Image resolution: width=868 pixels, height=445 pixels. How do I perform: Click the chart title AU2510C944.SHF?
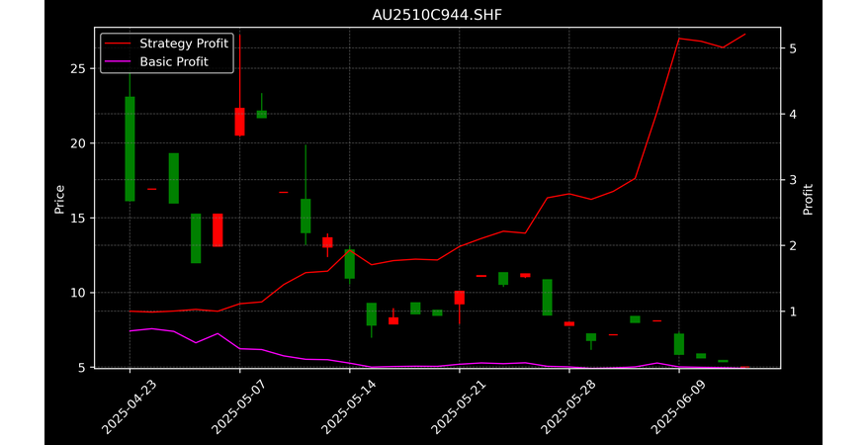437,15
